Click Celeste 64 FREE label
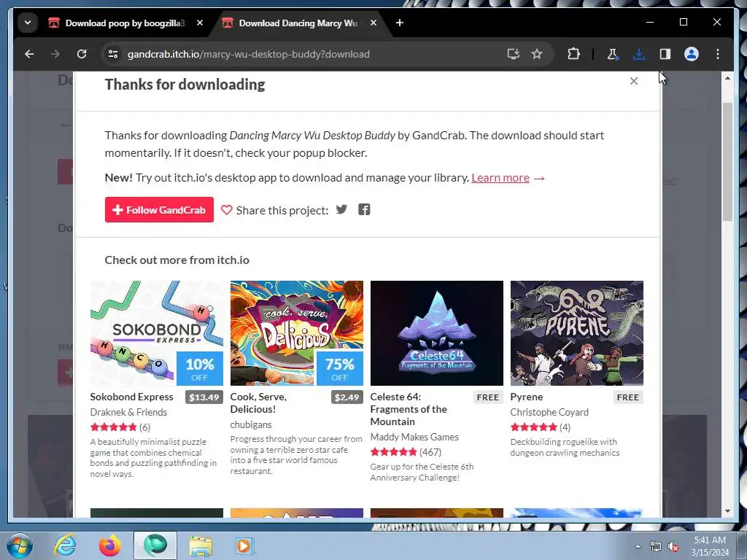Viewport: 747px width, 560px height. pos(488,397)
